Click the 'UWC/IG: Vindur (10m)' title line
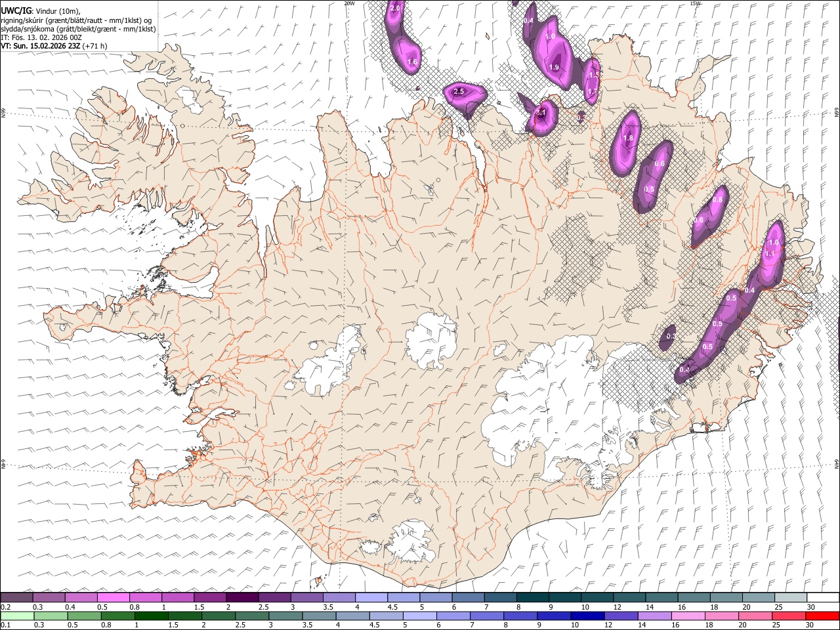The image size is (840, 630). click(41, 11)
